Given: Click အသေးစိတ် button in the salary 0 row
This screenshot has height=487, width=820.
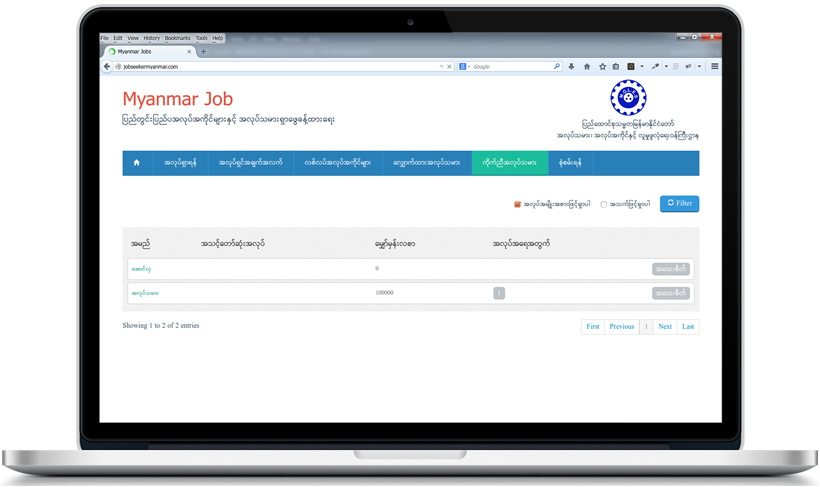Looking at the screenshot, I should point(670,269).
